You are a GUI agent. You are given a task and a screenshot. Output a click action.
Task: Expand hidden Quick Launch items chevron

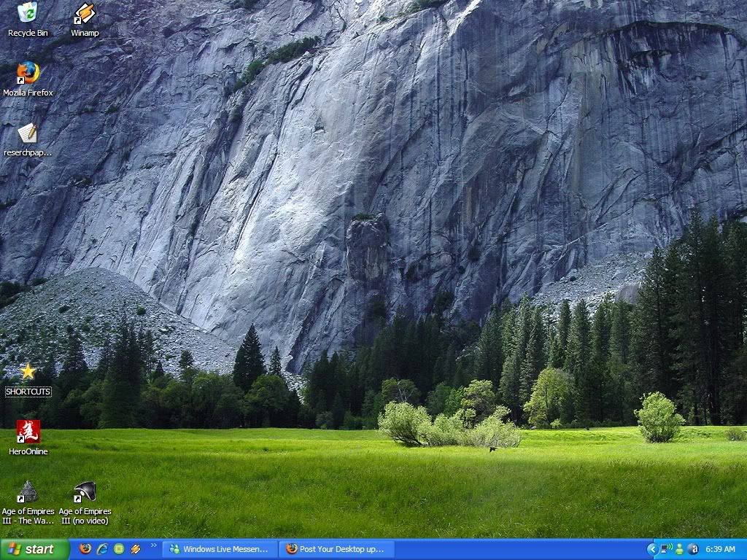[153, 545]
